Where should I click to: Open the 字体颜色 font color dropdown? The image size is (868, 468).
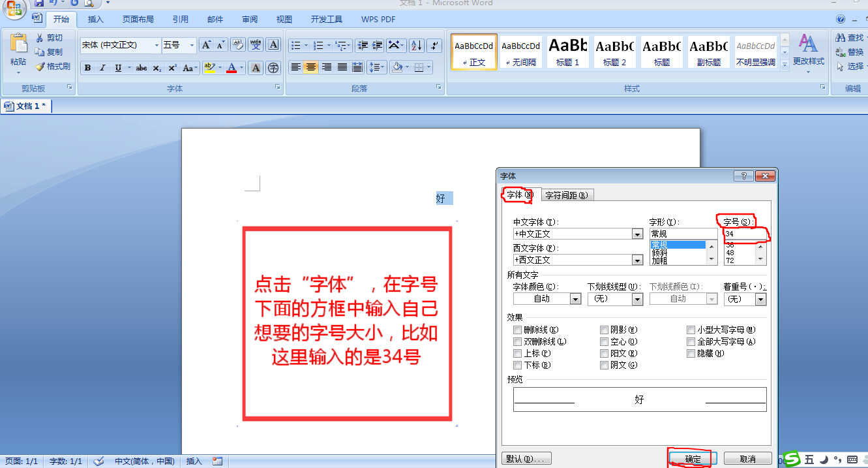point(575,299)
